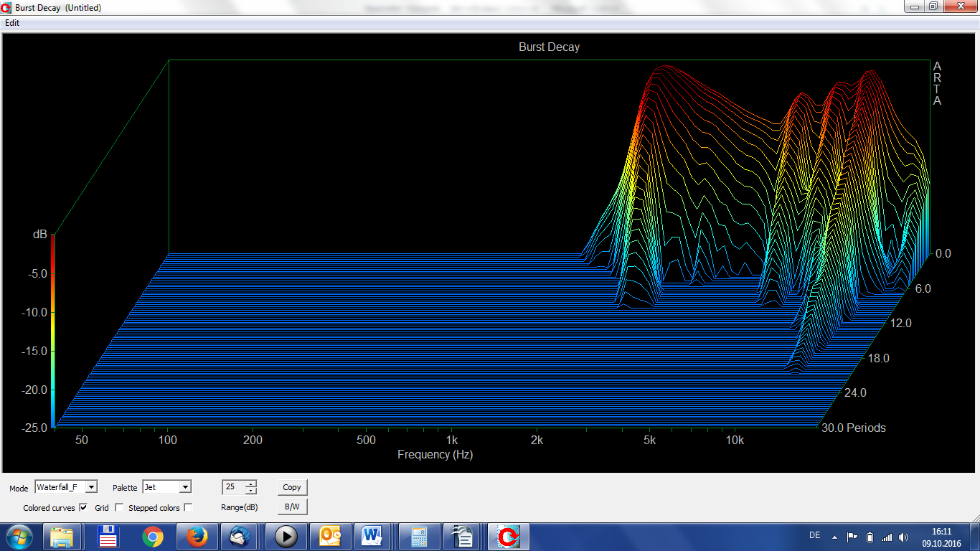The image size is (980, 551).
Task: Click the B/W button
Action: [x=292, y=507]
